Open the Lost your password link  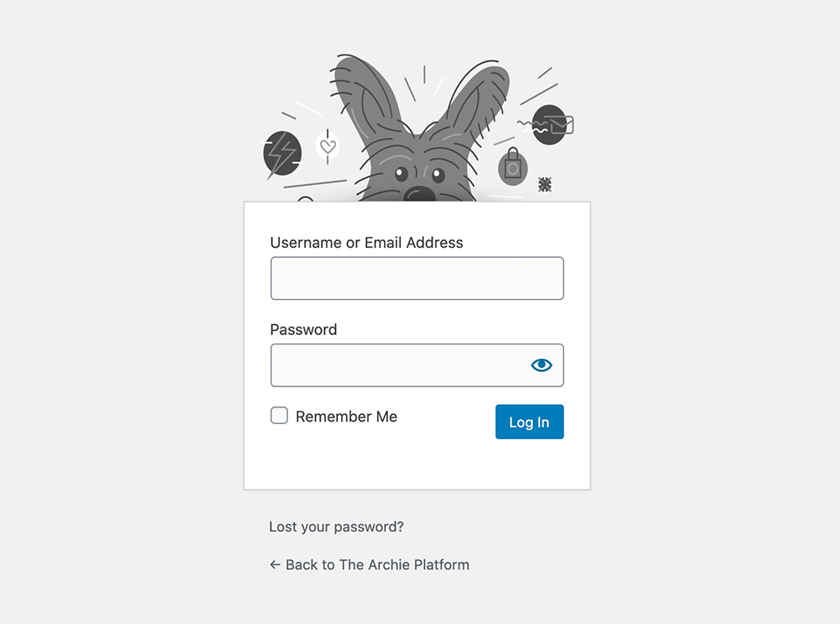pos(336,527)
